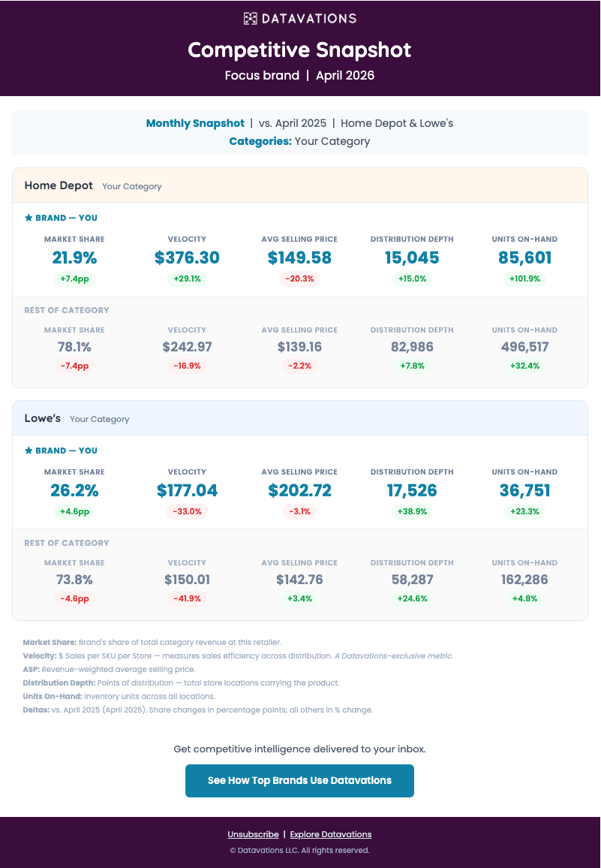Open See How Top Brands Use Datavations
This screenshot has height=868, width=601.
(299, 781)
